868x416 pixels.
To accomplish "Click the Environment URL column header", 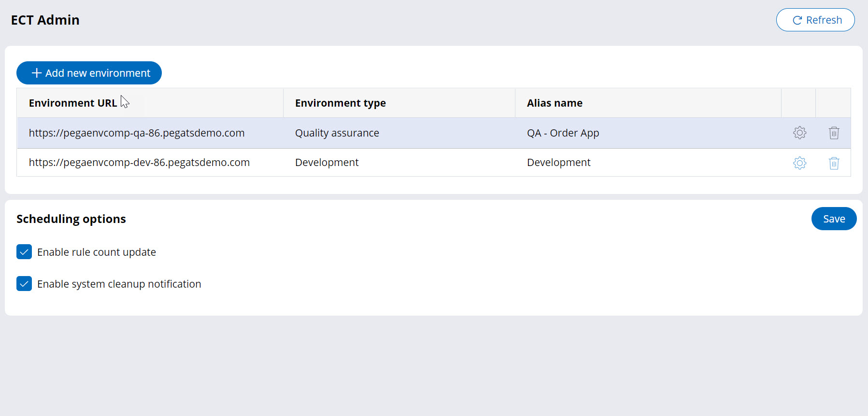I will [x=72, y=103].
